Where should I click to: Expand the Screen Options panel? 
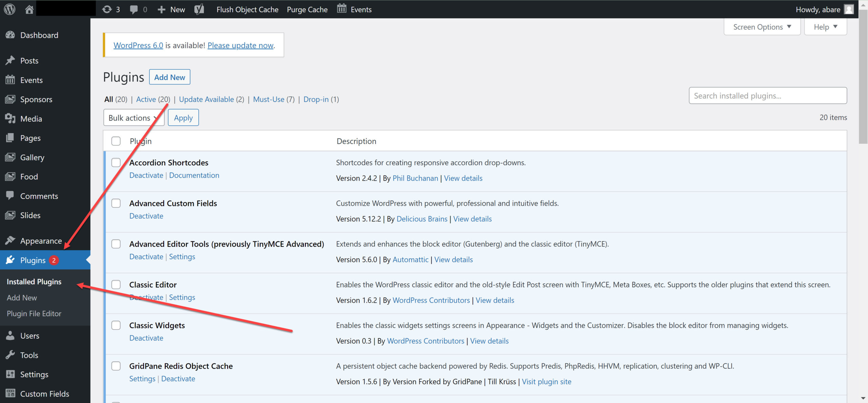(x=762, y=27)
